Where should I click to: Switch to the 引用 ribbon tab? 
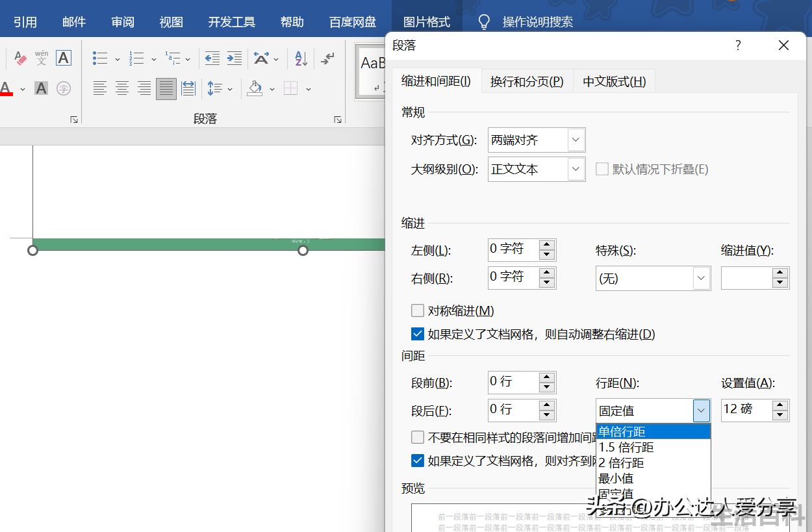click(x=25, y=22)
